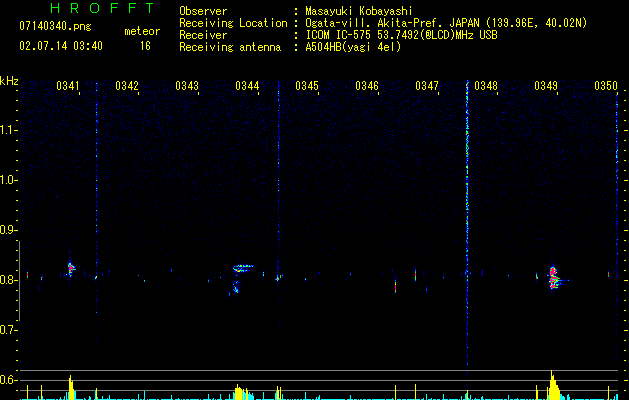Click the Receiving antenna label
This screenshot has height=400, width=629.
[230, 47]
